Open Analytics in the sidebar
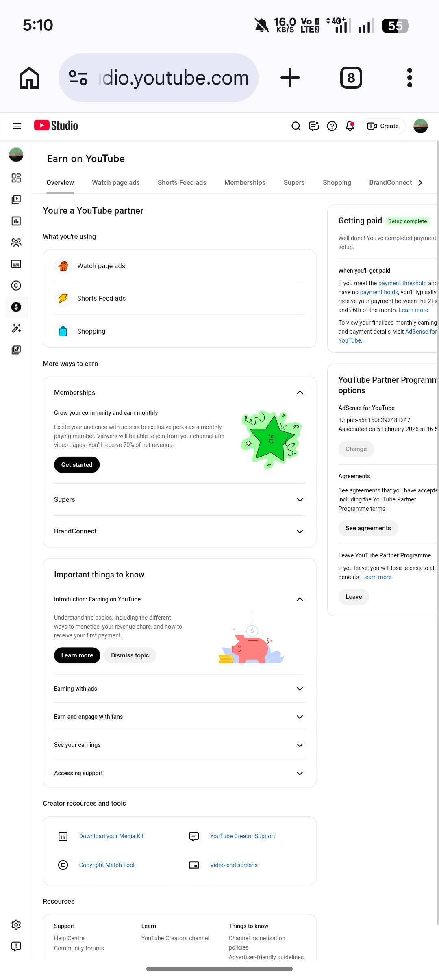439x980 pixels. (x=16, y=221)
